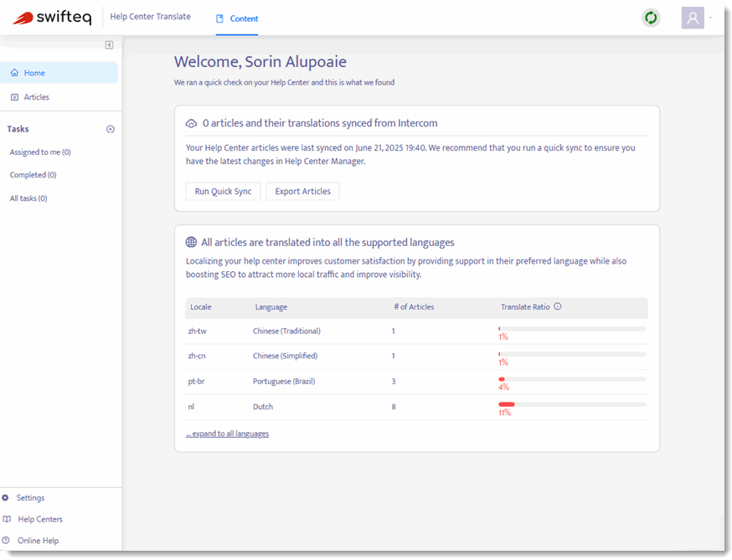Click Help Center Translate title
Image resolution: width=732 pixels, height=560 pixels.
(x=150, y=17)
